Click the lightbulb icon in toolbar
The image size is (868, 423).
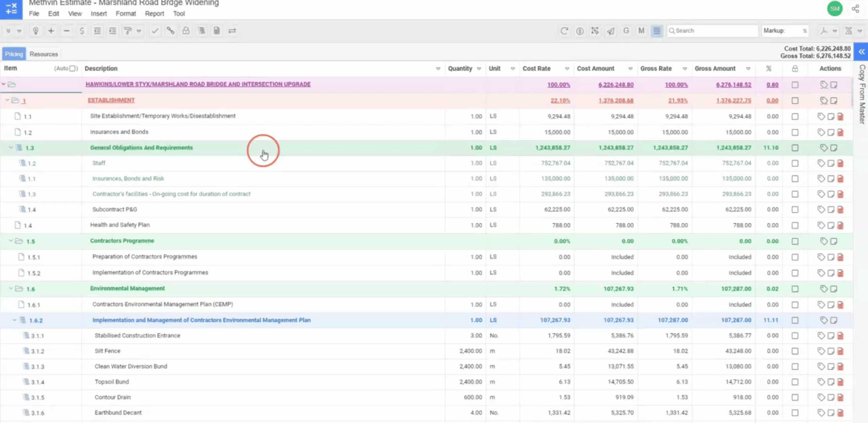36,31
